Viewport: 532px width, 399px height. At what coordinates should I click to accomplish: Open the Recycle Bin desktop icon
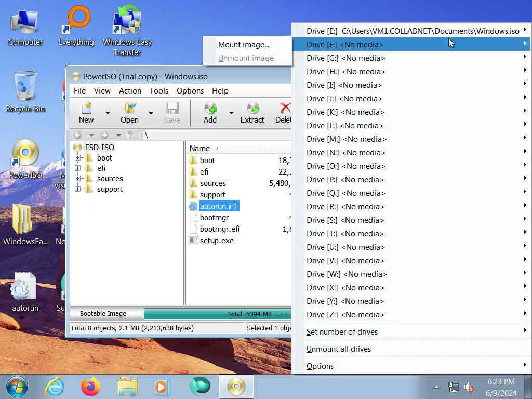point(25,91)
